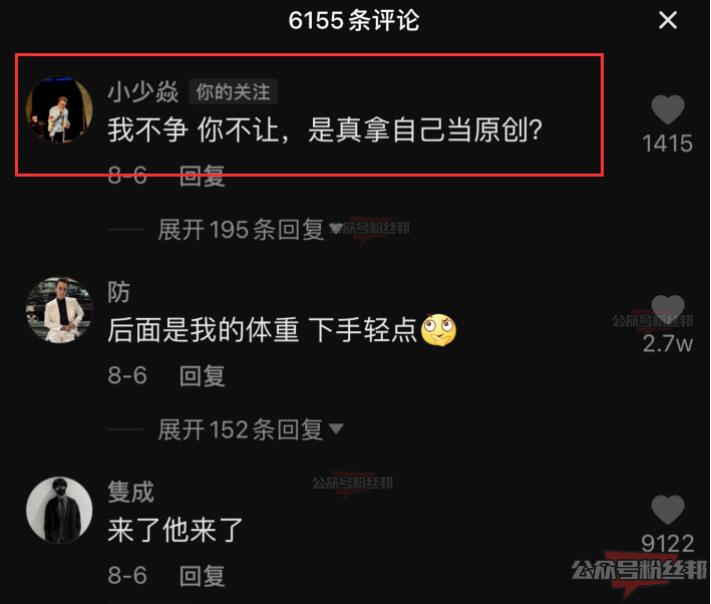
Task: Open avatar of user 隻成
Action: click(59, 510)
